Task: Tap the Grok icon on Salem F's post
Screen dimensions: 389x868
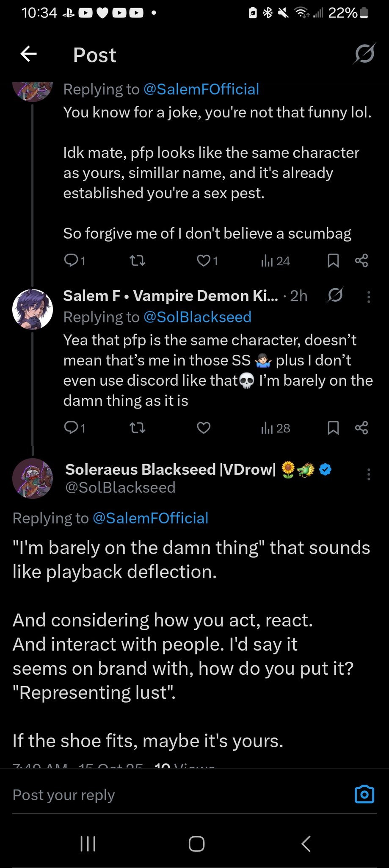Action: point(335,295)
